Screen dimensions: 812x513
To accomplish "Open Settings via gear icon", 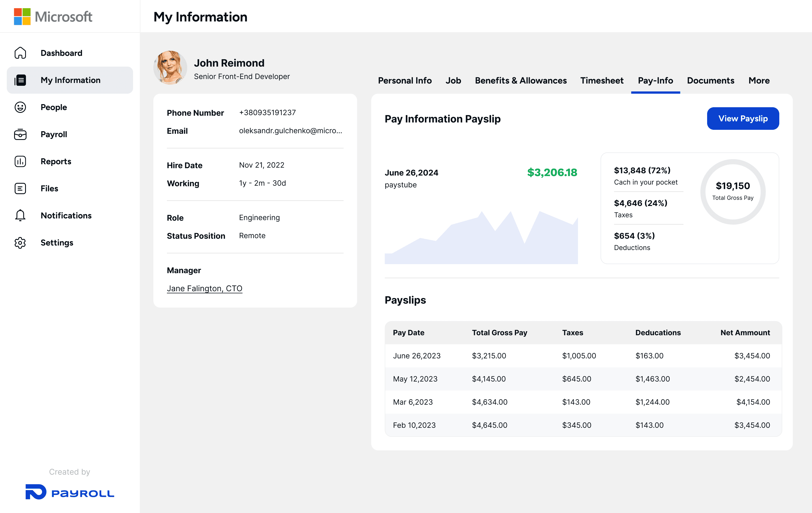I will click(x=20, y=243).
